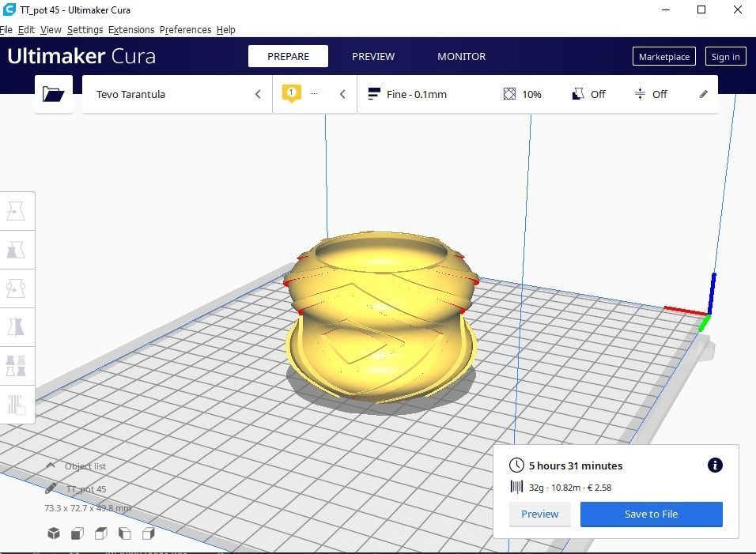The image size is (756, 554).
Task: Click the yellow pot model on build plate
Action: [381, 318]
